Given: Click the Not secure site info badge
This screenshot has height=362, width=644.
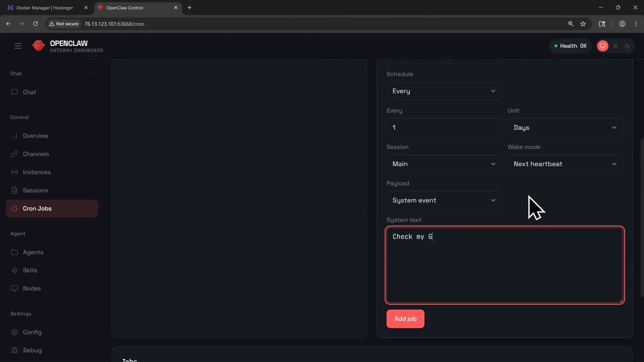Looking at the screenshot, I should (x=64, y=24).
